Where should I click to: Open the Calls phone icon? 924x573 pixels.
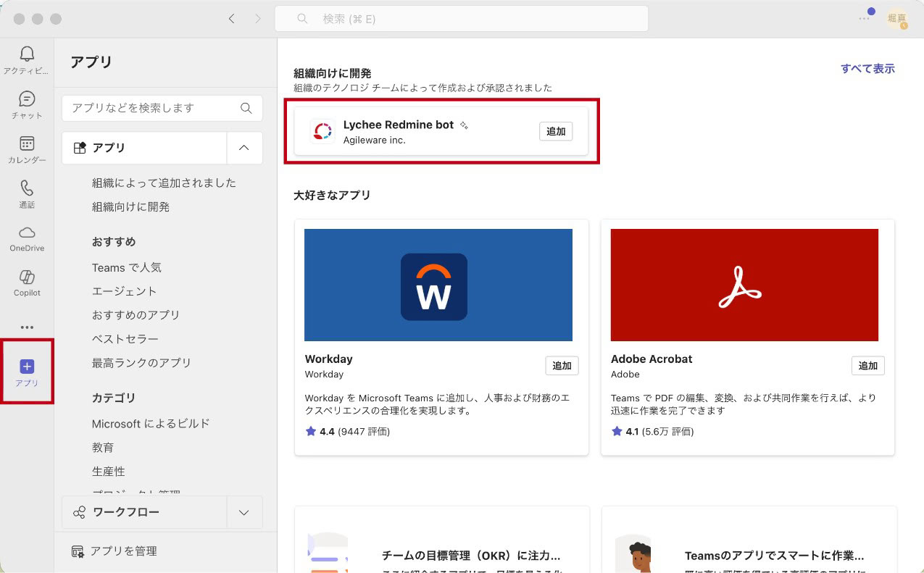click(x=27, y=188)
